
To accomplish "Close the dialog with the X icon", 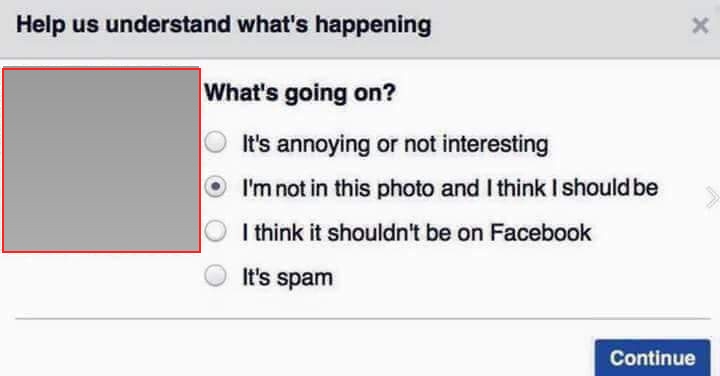I will (700, 26).
